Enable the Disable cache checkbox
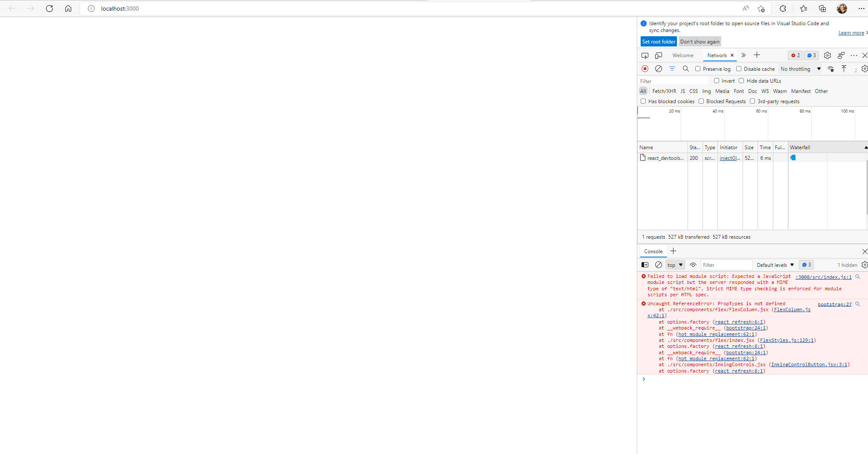 tap(739, 69)
